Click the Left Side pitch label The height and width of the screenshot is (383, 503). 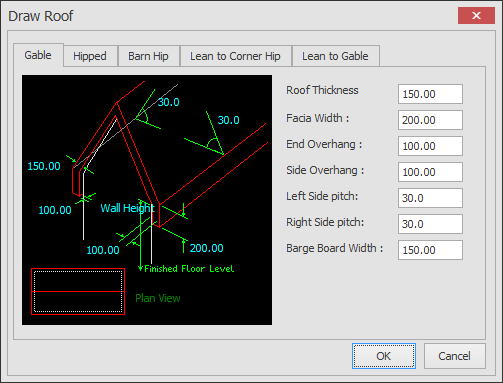(x=322, y=196)
